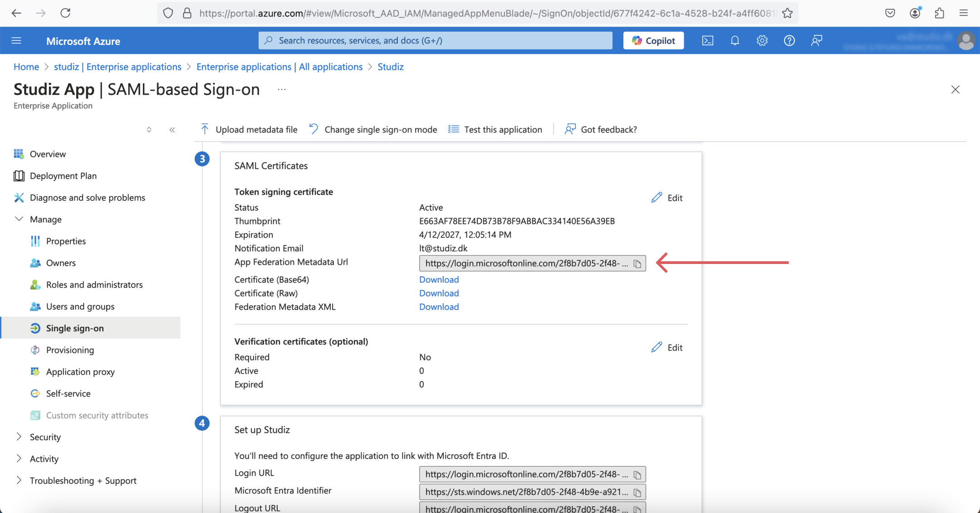The width and height of the screenshot is (980, 513).
Task: Open Cloud Shell from the top bar
Action: (707, 41)
